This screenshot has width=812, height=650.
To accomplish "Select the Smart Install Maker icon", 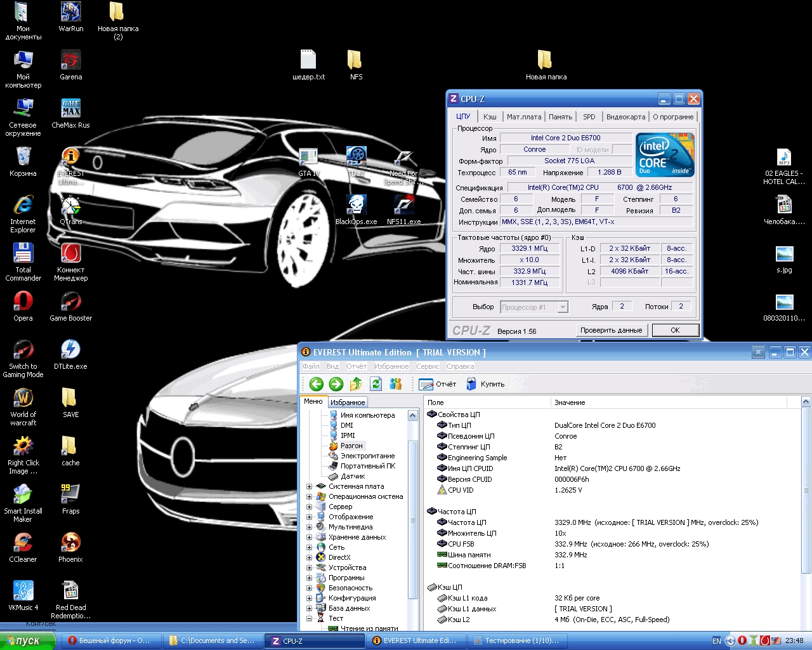I will [x=23, y=503].
